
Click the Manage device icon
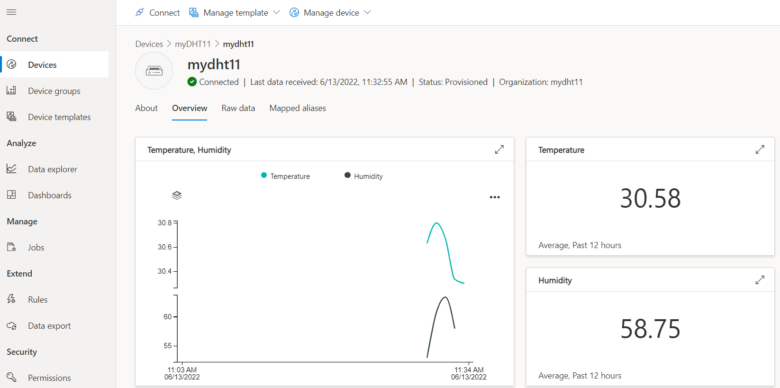294,12
